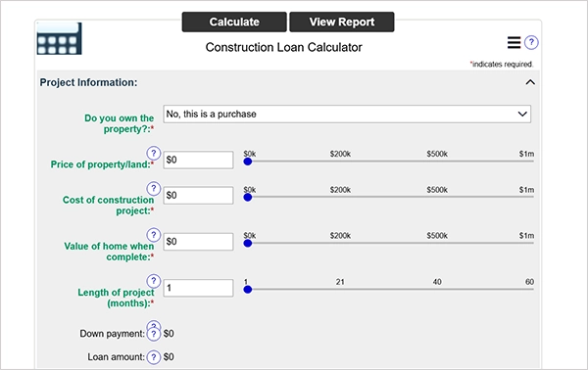Click the $200k mark on Cost of construction slider
Viewport: 588px width, 370px height.
click(x=340, y=190)
